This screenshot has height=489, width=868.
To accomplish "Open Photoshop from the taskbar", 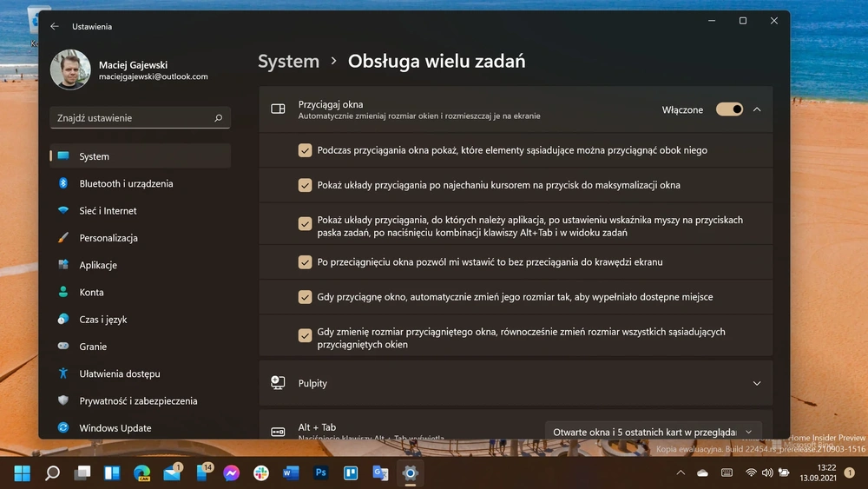I will [320, 473].
